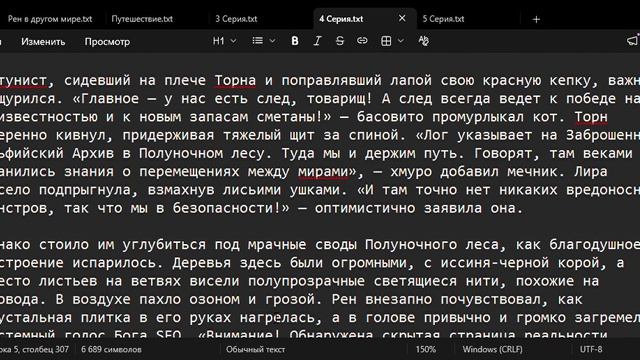640x360 pixels.
Task: Click the underlined word мирами in text
Action: coord(323,171)
